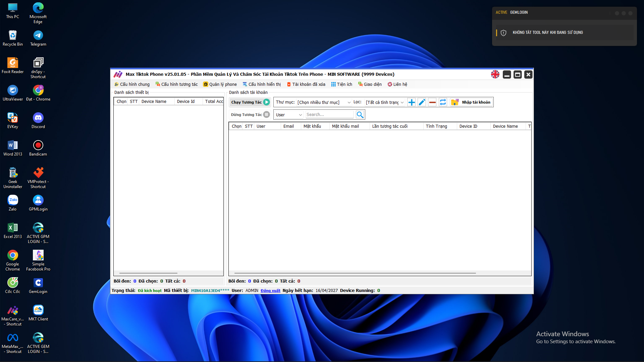Click the red minus delete account icon
Image resolution: width=644 pixels, height=362 pixels.
(432, 102)
